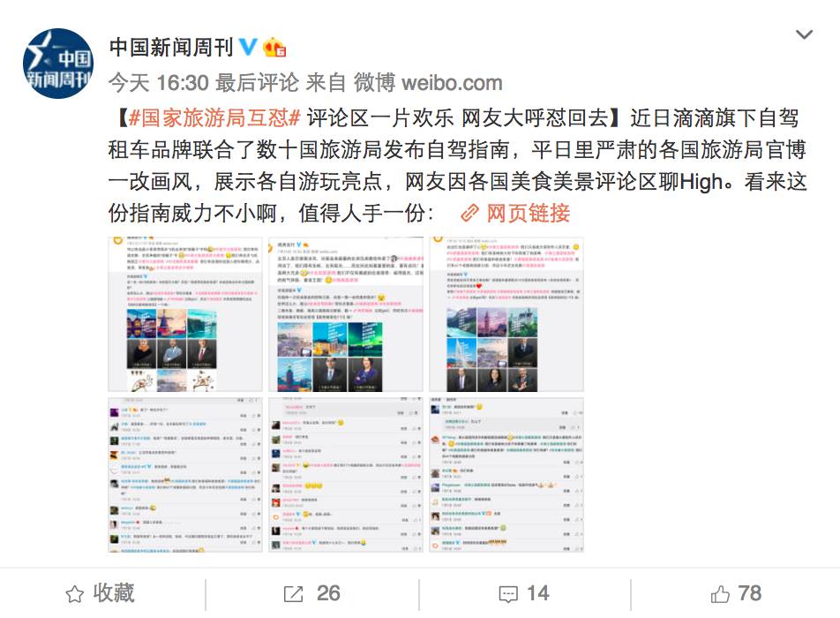Open the 网页链接 web link

click(x=529, y=214)
